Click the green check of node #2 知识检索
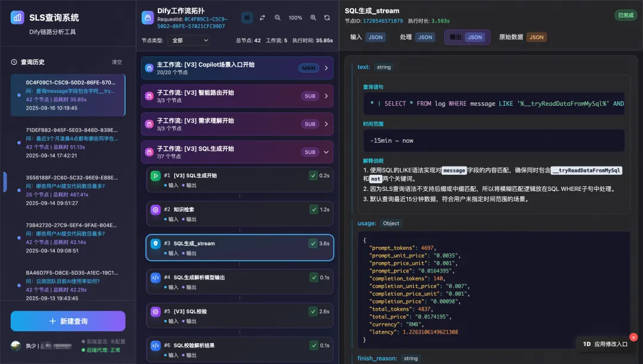 click(313, 209)
